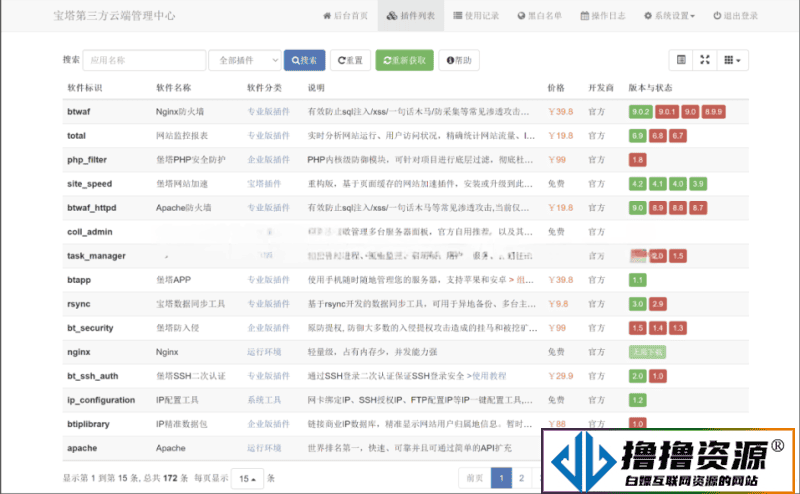Open btwaf 专业版插件 category link
Viewport: 800px width, 494px height.
[x=268, y=112]
